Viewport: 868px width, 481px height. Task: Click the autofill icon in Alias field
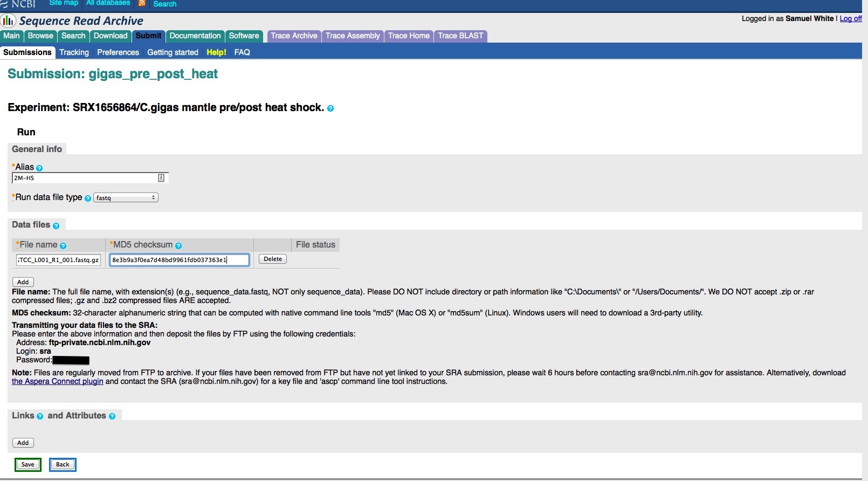pyautogui.click(x=161, y=178)
